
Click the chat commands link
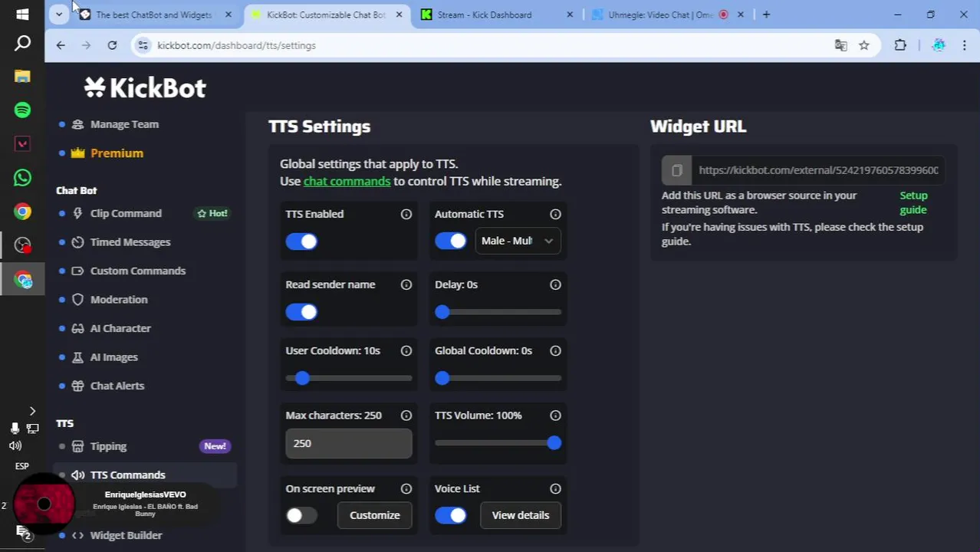click(347, 181)
